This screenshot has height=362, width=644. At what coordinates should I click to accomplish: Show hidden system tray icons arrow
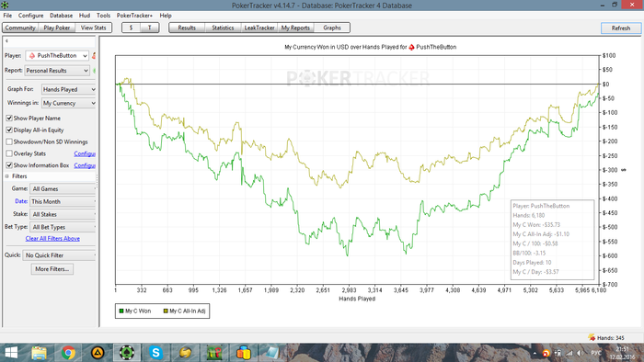point(535,353)
